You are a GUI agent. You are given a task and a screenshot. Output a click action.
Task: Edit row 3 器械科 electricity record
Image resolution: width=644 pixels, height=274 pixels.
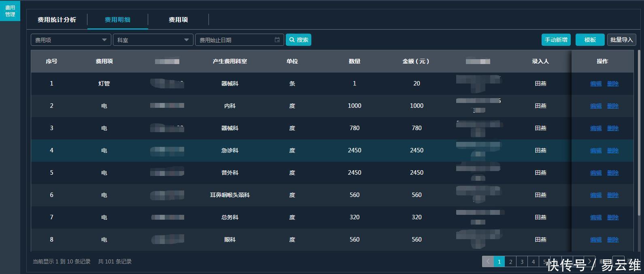(596, 128)
